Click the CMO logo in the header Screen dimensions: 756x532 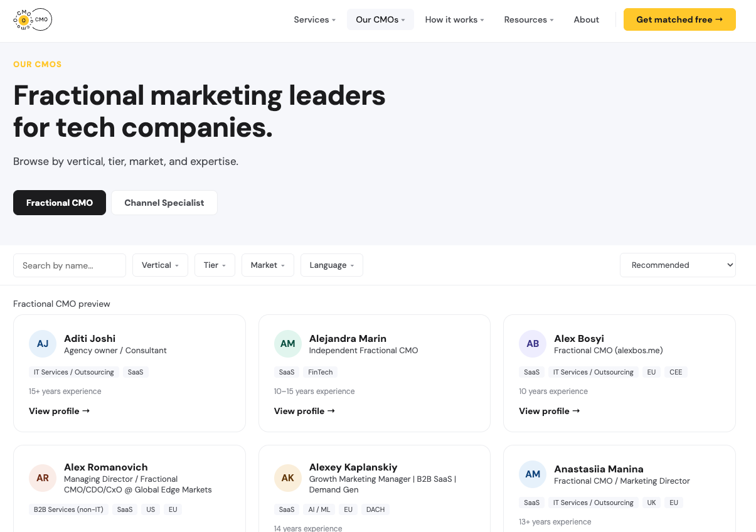(33, 20)
